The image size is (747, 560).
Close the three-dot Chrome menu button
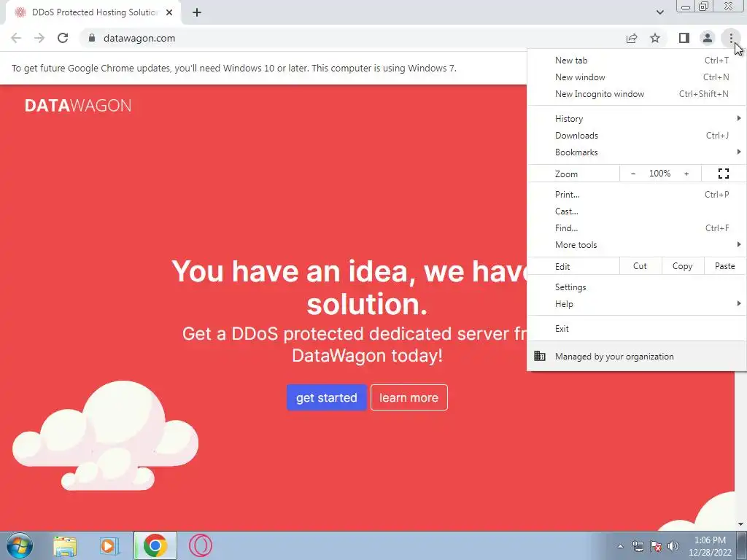(731, 38)
